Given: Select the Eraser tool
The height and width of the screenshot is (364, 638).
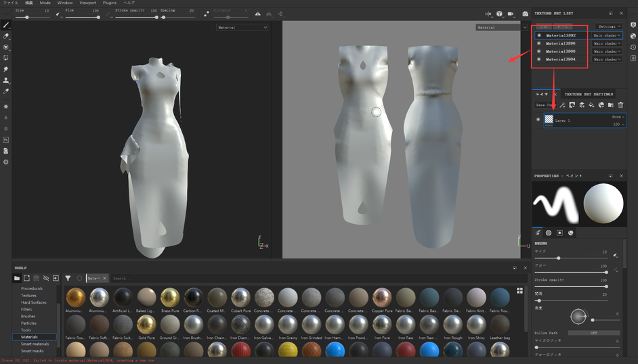Looking at the screenshot, I should [x=6, y=36].
